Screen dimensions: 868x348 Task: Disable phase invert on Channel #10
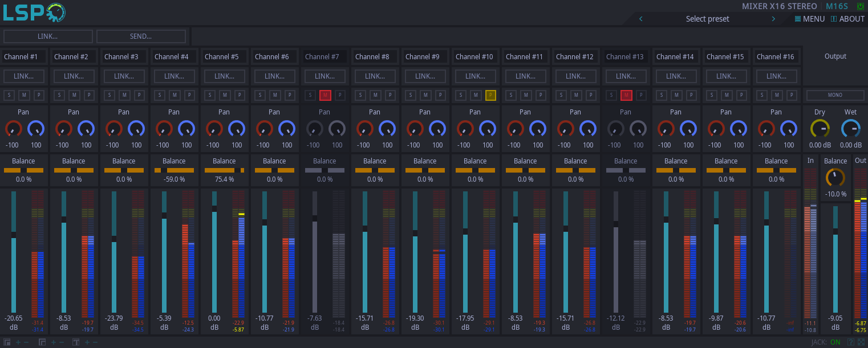(x=490, y=95)
